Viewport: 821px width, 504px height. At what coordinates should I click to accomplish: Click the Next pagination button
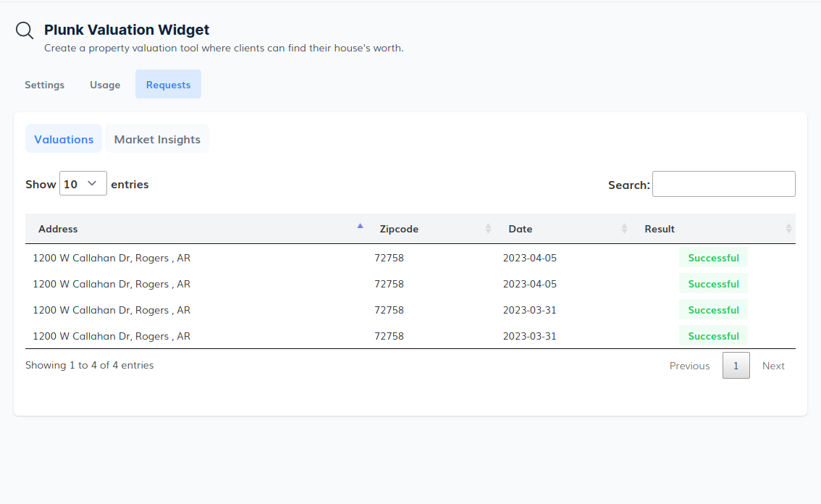pos(773,366)
